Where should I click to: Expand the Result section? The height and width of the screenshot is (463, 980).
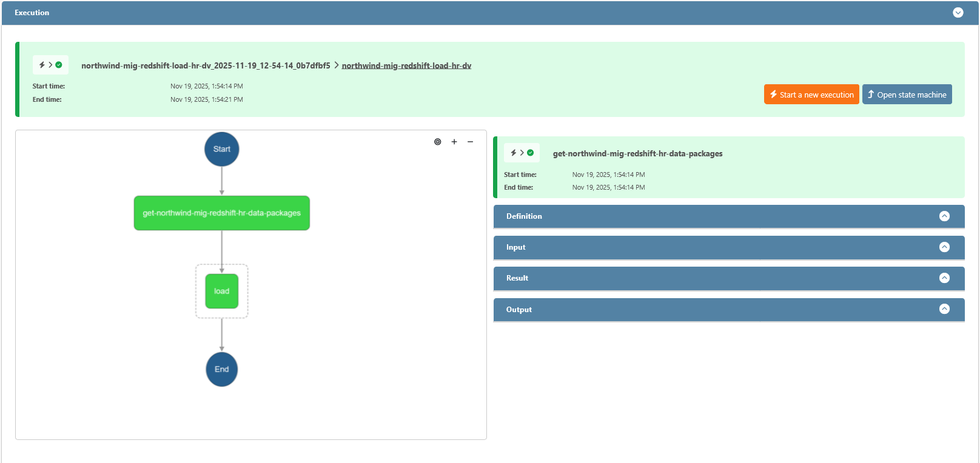tap(944, 278)
